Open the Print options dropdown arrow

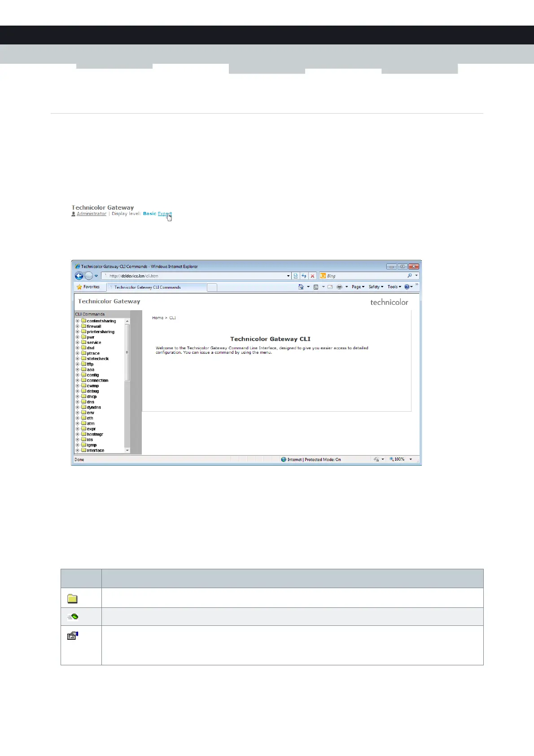(346, 287)
